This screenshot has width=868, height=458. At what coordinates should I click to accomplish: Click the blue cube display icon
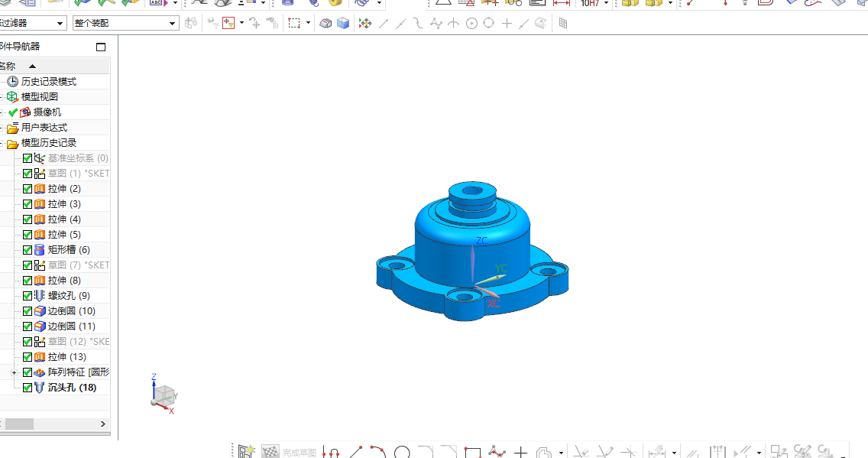pos(343,23)
